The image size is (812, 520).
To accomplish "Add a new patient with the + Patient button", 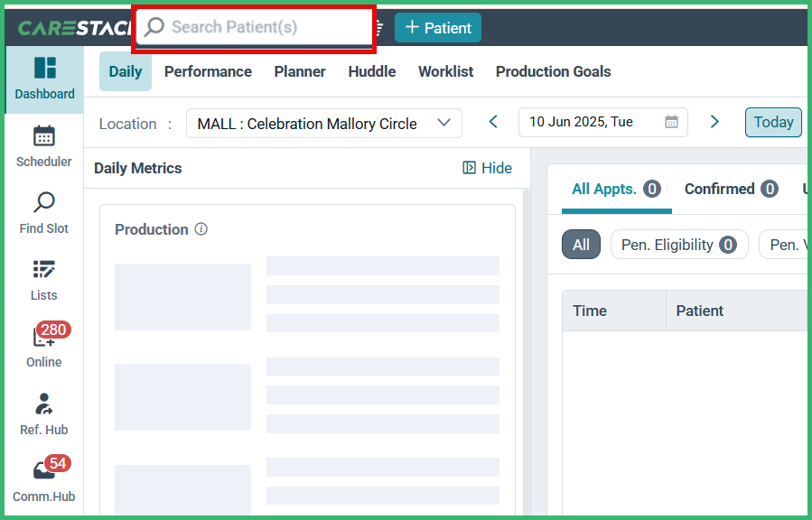I will click(x=437, y=27).
